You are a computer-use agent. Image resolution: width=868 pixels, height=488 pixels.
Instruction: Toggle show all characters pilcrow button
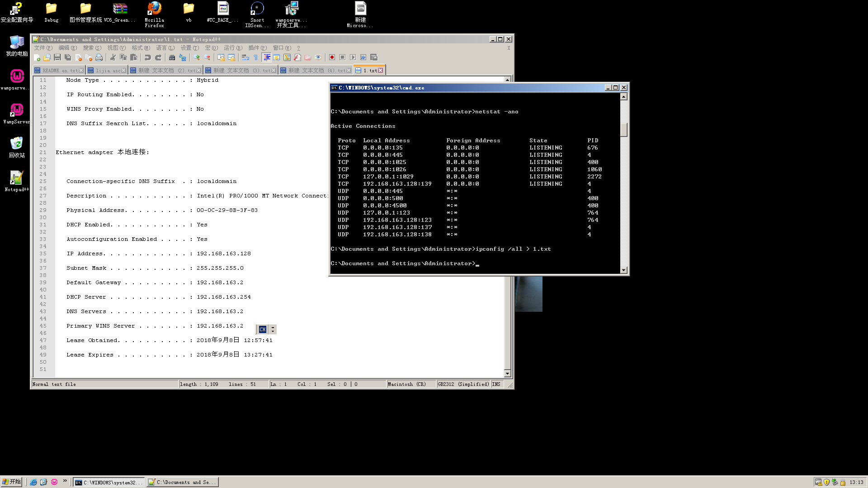[x=255, y=57]
